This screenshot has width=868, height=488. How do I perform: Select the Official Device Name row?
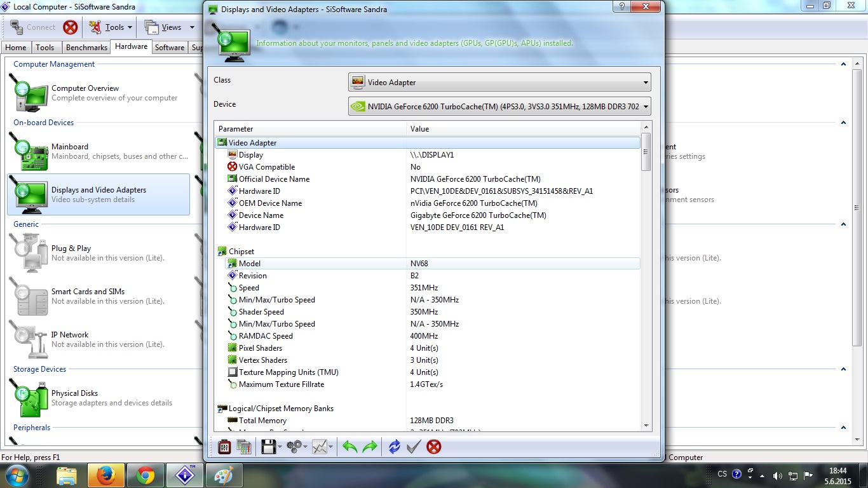tap(428, 179)
